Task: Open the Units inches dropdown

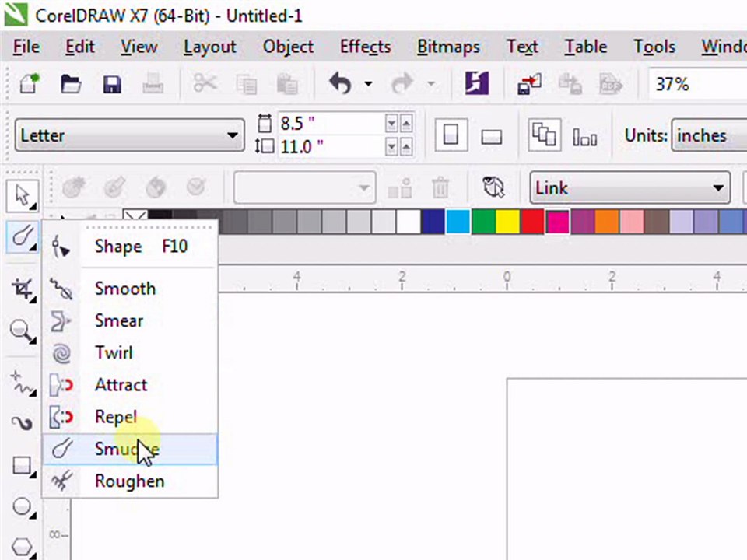Action: click(710, 135)
